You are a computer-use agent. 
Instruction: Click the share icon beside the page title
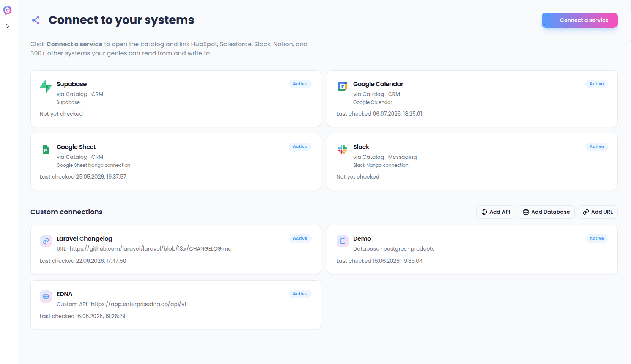[x=36, y=20]
